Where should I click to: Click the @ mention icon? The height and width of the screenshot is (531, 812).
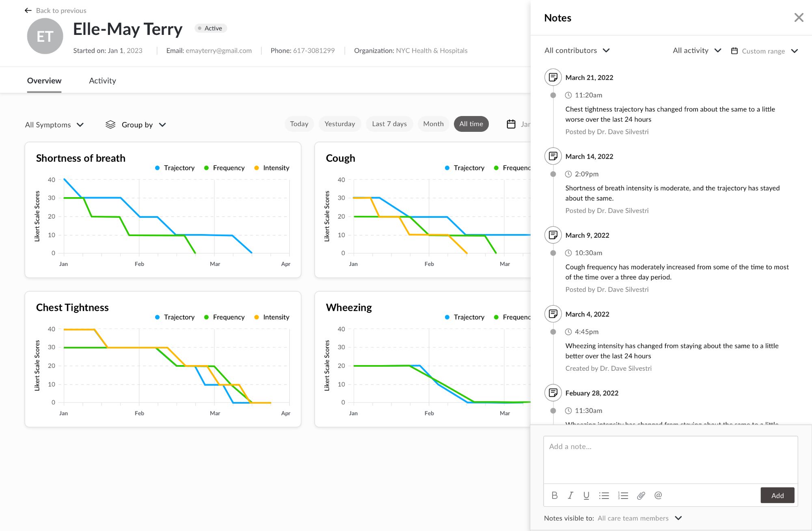point(658,495)
